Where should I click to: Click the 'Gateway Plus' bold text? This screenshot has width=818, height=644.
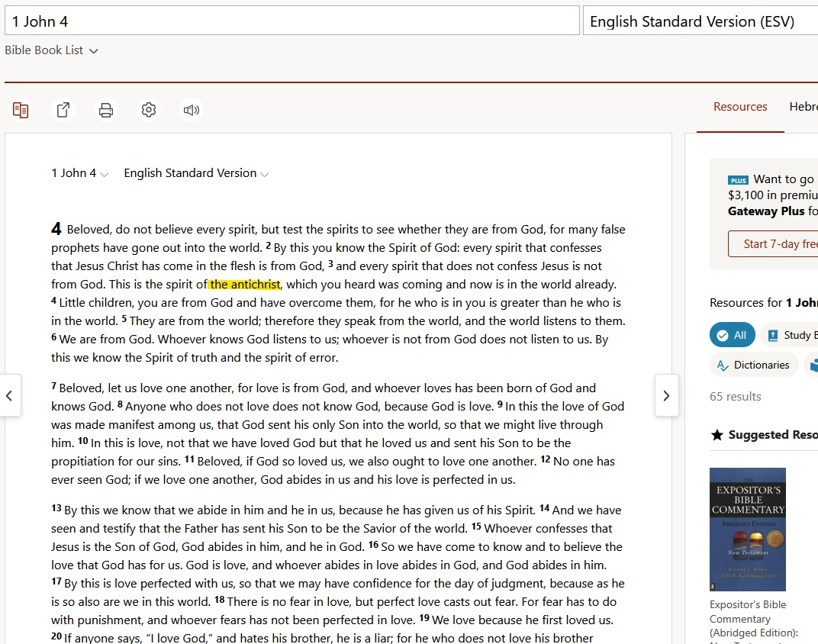[x=766, y=211]
